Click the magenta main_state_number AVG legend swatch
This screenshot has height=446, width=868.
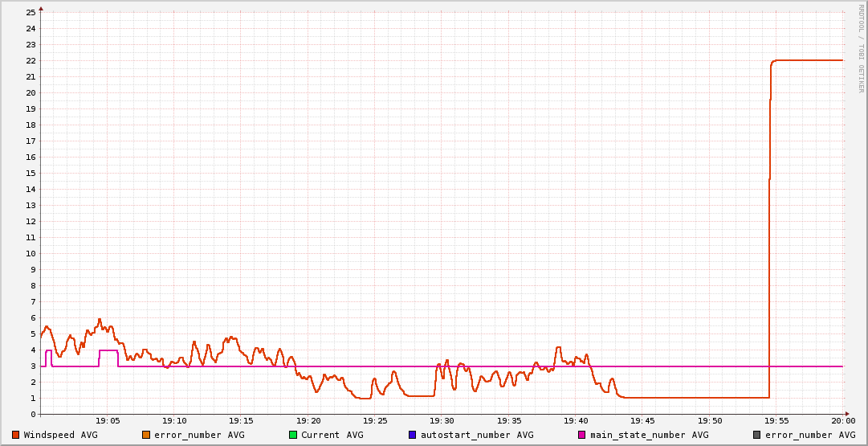[582, 435]
